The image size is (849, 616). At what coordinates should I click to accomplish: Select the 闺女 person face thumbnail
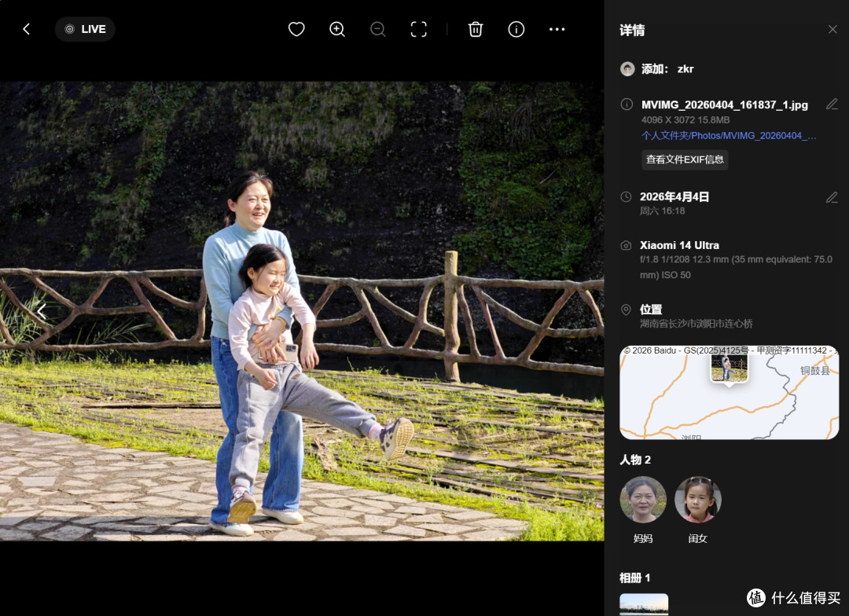pyautogui.click(x=697, y=500)
